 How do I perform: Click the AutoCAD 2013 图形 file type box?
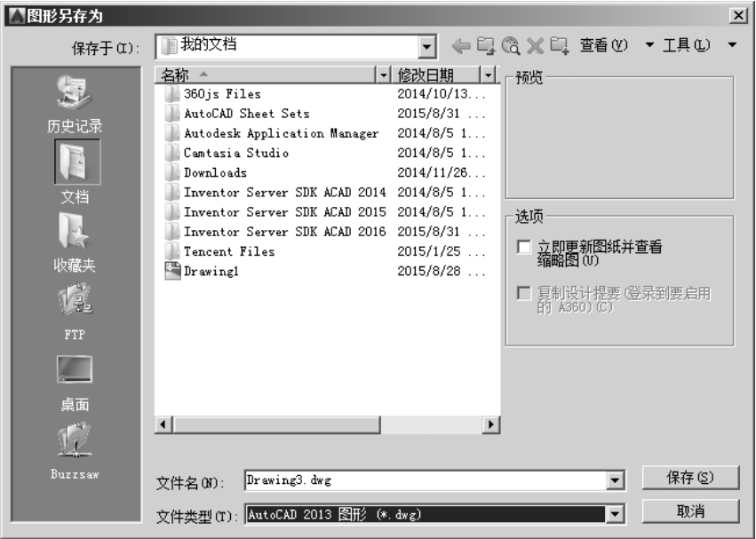(x=426, y=514)
